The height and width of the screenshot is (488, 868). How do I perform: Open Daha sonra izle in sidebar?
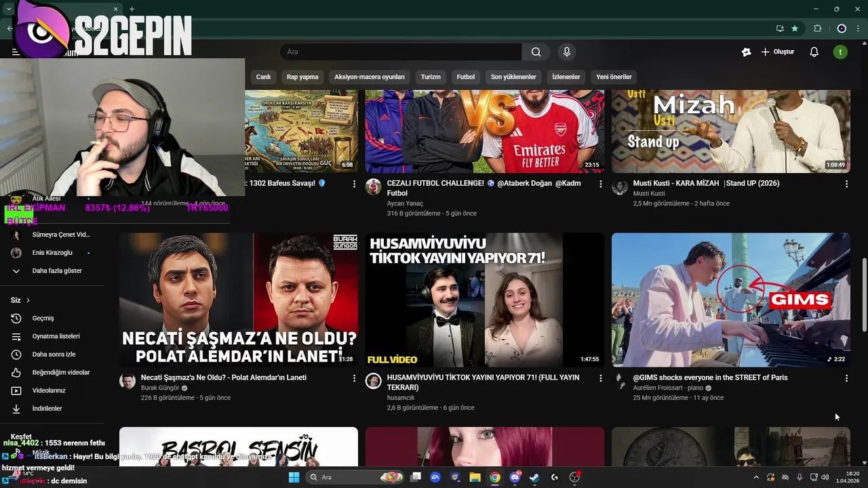[x=52, y=354]
